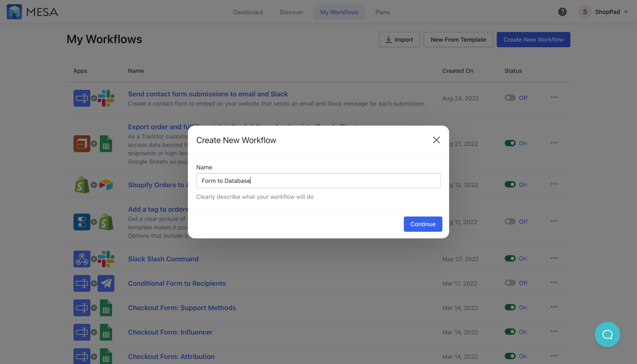Click the MESA logo icon

click(x=14, y=12)
